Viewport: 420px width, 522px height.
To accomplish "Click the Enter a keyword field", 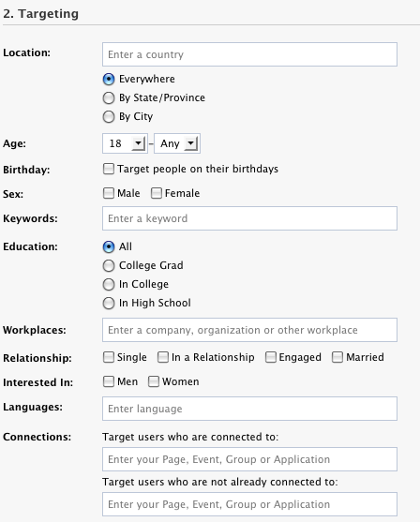I will (249, 218).
